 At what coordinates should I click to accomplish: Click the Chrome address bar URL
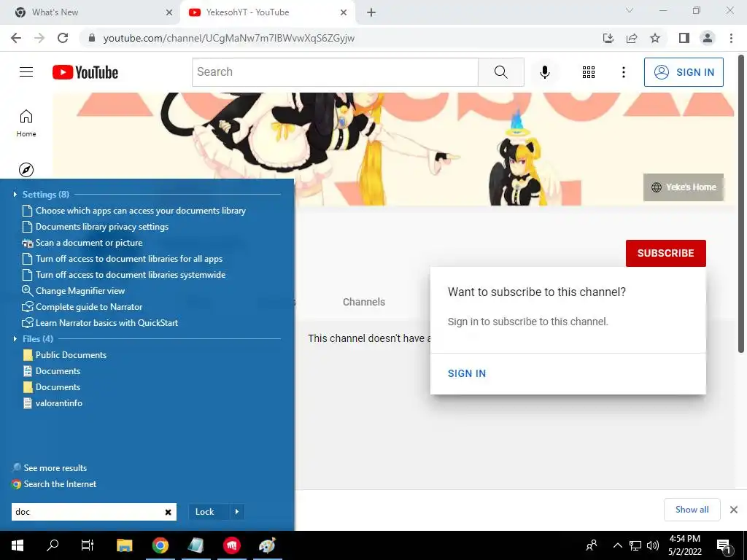tap(228, 38)
